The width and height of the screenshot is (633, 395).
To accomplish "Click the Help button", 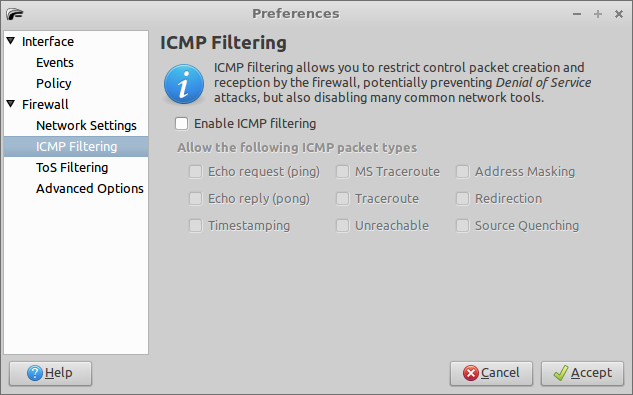I will [50, 373].
